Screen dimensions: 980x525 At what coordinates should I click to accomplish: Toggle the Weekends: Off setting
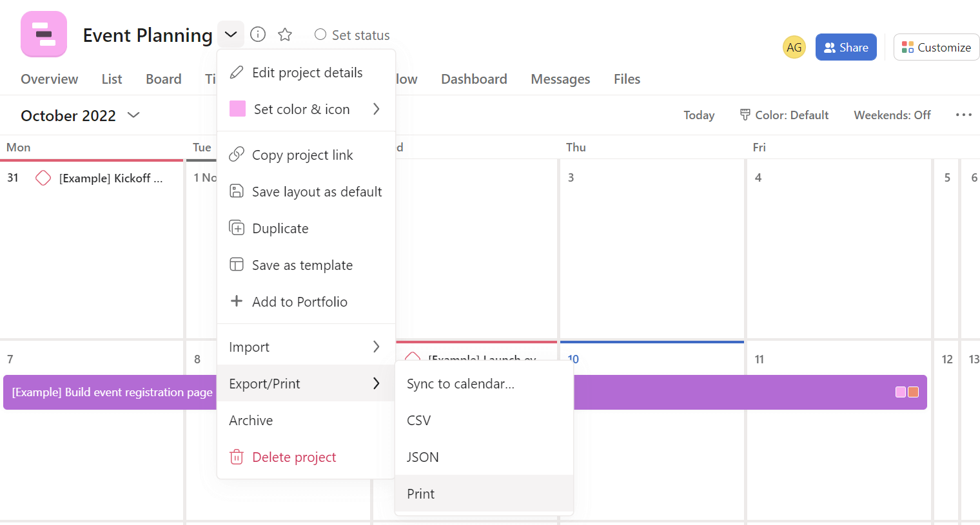pos(892,115)
